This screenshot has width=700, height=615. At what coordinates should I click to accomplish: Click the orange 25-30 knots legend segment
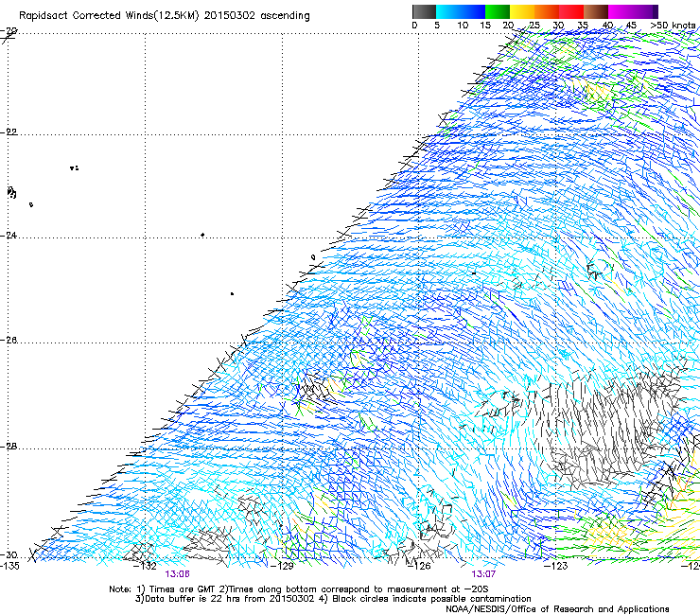click(x=547, y=11)
